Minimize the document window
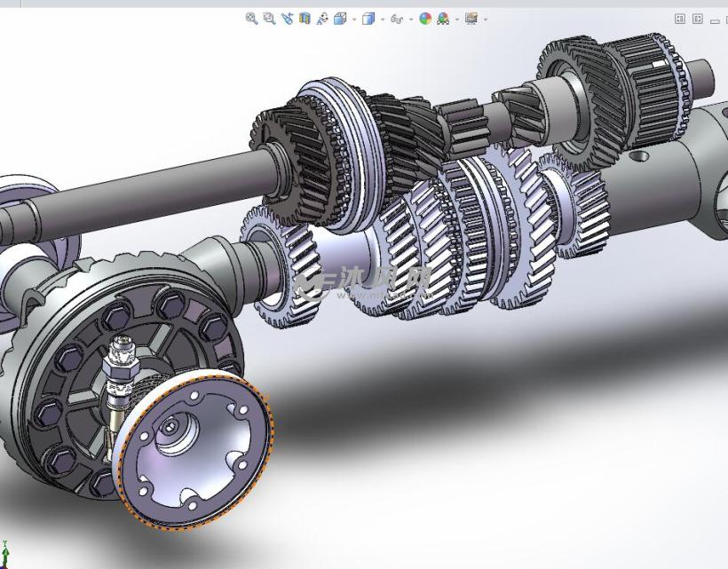 click(x=715, y=21)
